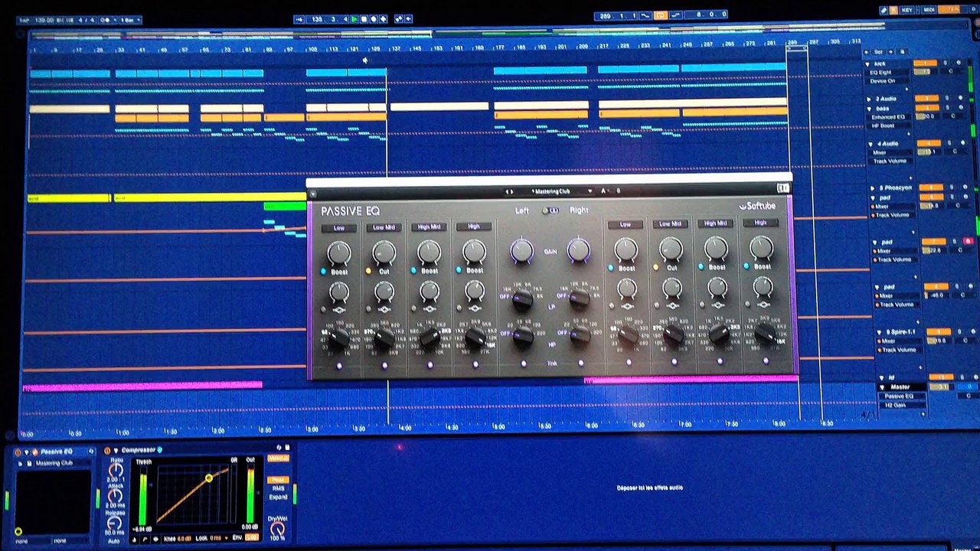Image resolution: width=980 pixels, height=551 pixels.
Task: Click the Compressor Dry/Wet knob
Action: [278, 529]
